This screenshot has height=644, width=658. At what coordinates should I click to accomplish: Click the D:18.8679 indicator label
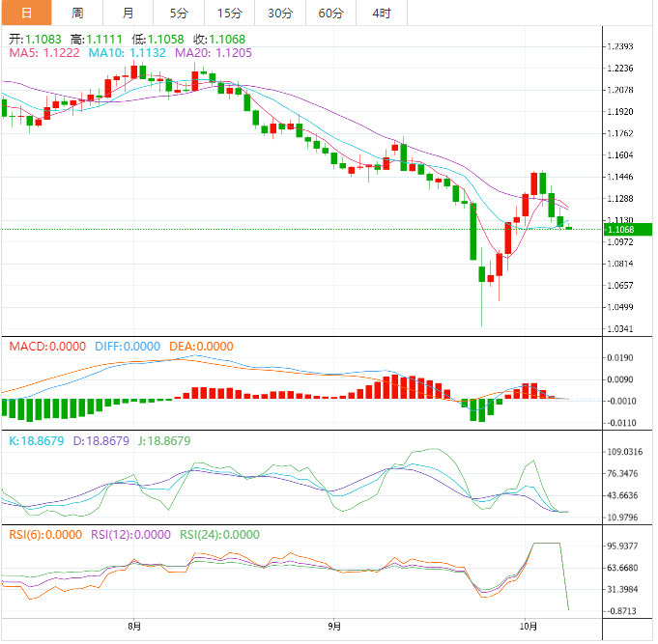pos(101,441)
